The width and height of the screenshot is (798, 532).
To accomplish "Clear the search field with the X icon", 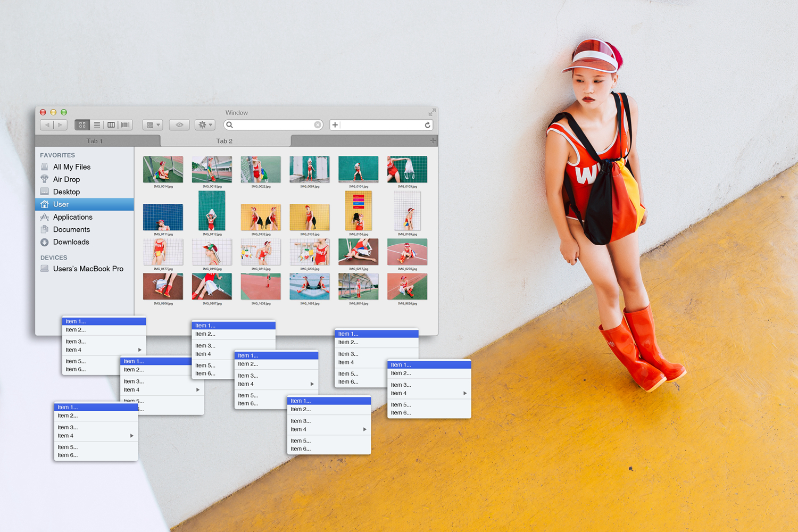I will pyautogui.click(x=318, y=125).
